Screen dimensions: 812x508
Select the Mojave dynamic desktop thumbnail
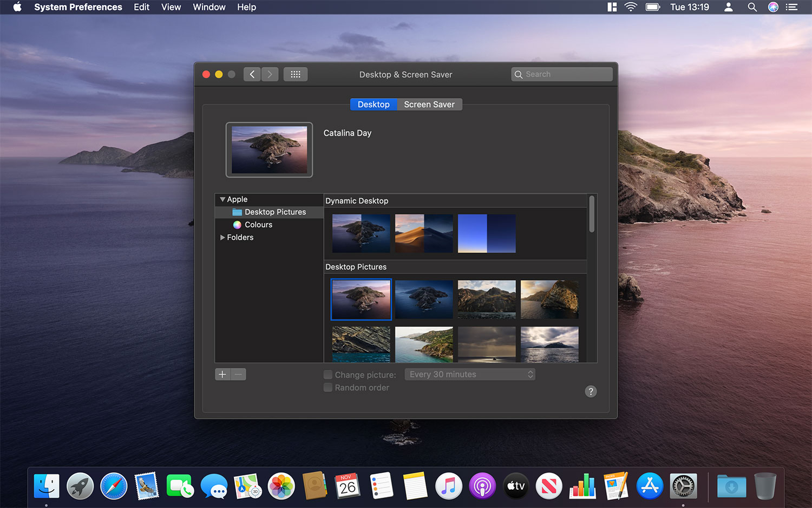click(423, 233)
